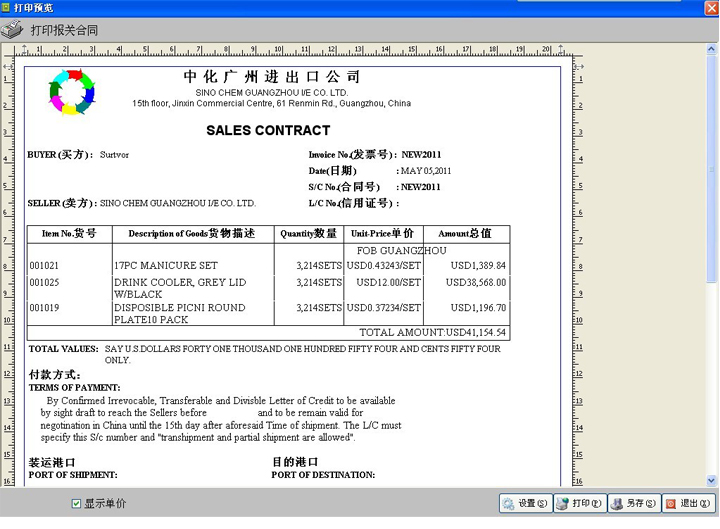Screen dimensions: 720x529
Task: Click the item number 001019
Action: 44,308
